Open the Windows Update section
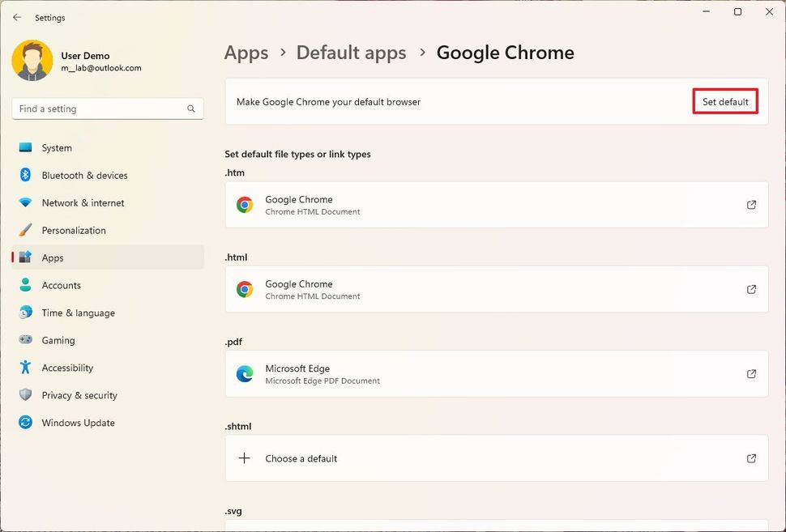 point(78,423)
